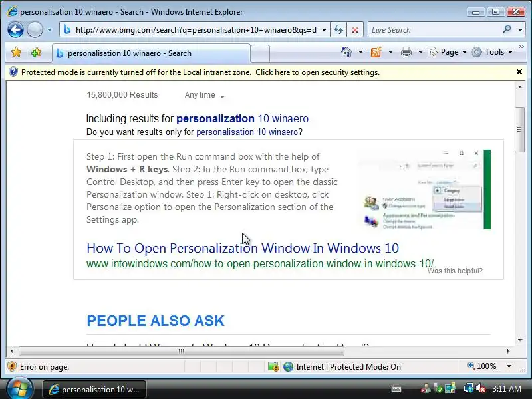The height and width of the screenshot is (399, 532).
Task: Click the Bing favicon in the address bar
Action: click(67, 30)
